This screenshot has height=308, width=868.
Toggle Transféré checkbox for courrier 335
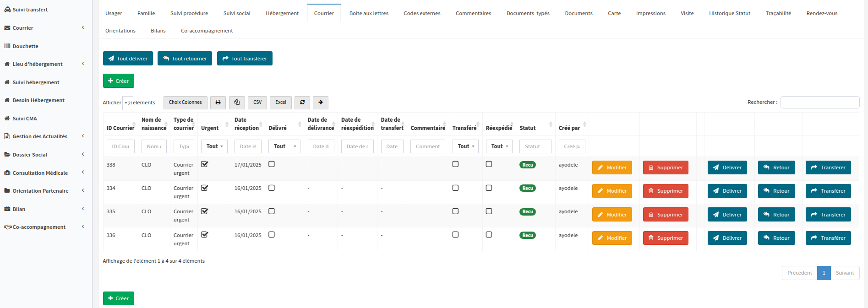tap(455, 211)
